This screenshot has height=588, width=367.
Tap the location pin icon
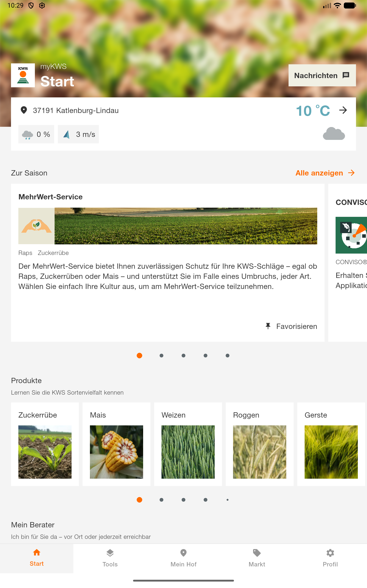coord(24,110)
